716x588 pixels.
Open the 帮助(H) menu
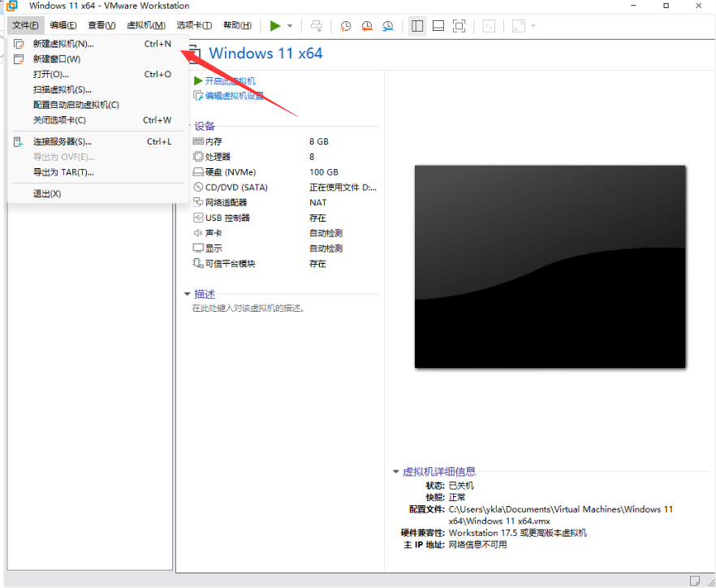[237, 25]
